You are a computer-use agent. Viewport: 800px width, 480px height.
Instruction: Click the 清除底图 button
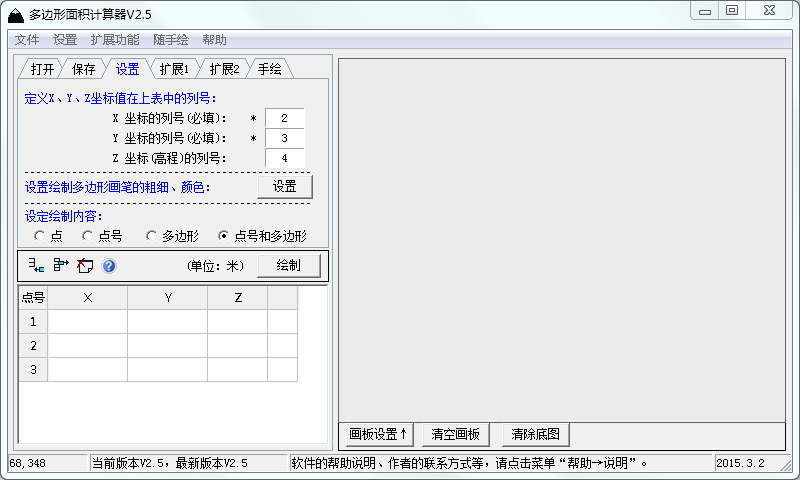(x=535, y=435)
